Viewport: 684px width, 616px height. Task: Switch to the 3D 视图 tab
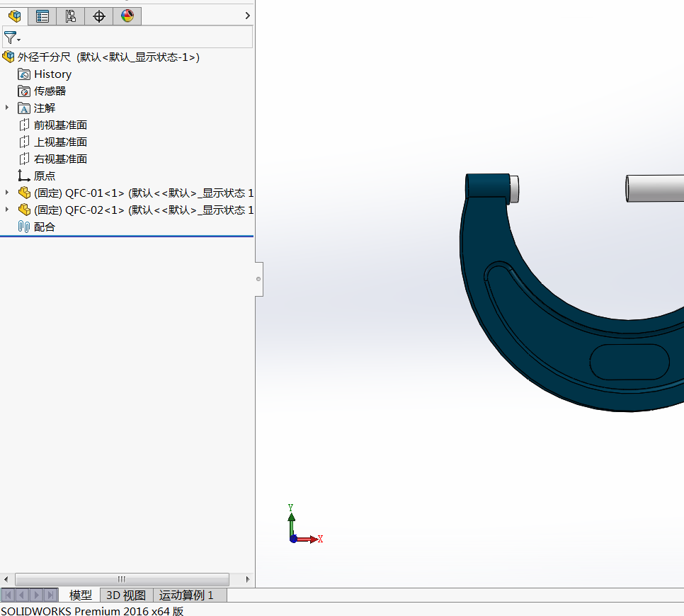(x=127, y=595)
